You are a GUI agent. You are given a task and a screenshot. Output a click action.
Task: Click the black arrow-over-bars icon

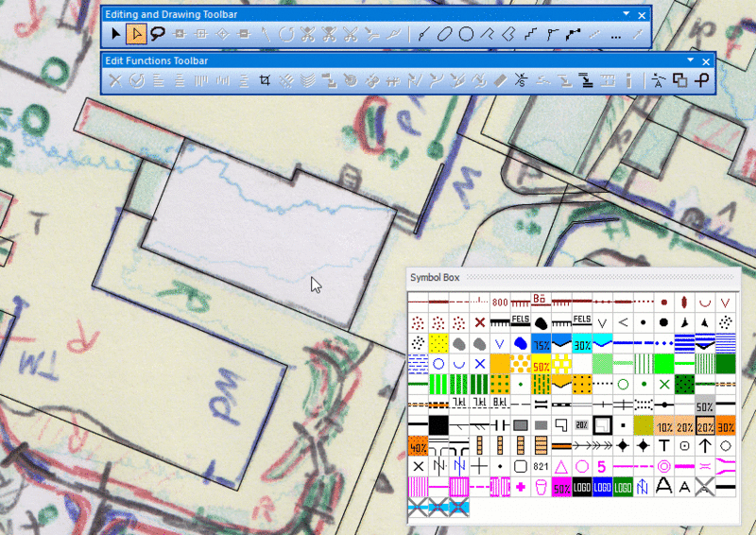coord(586,80)
